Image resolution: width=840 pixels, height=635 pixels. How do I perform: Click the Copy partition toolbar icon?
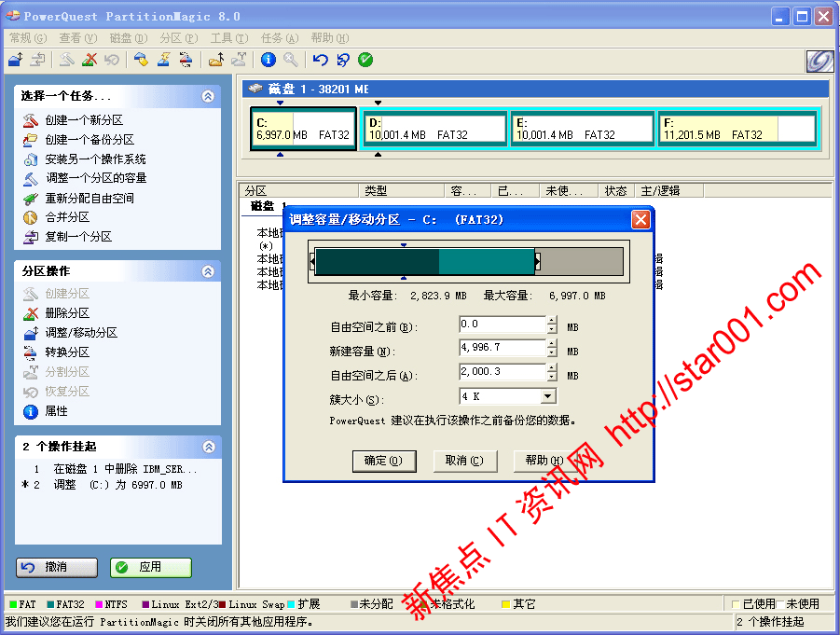pyautogui.click(x=38, y=60)
